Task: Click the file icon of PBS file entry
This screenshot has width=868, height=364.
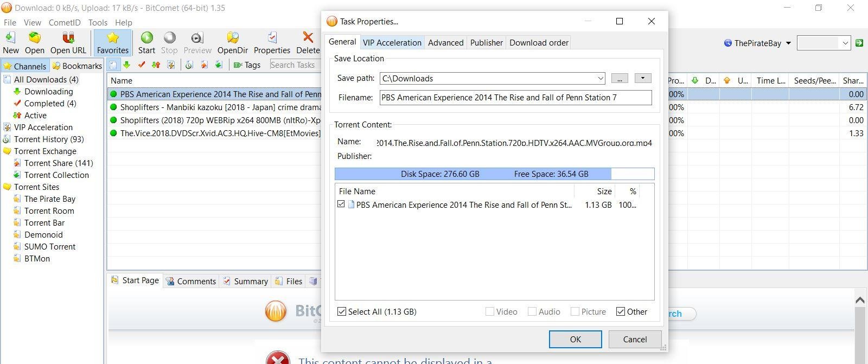Action: (351, 205)
